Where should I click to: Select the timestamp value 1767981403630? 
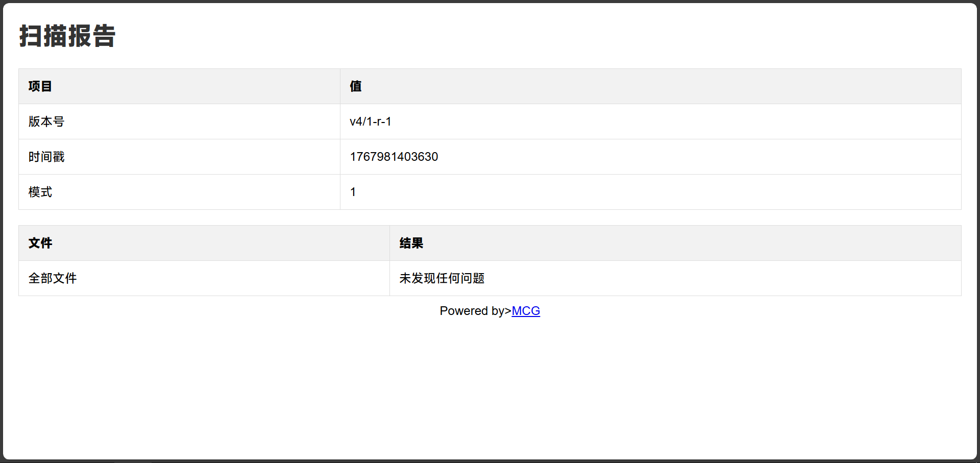click(x=394, y=157)
